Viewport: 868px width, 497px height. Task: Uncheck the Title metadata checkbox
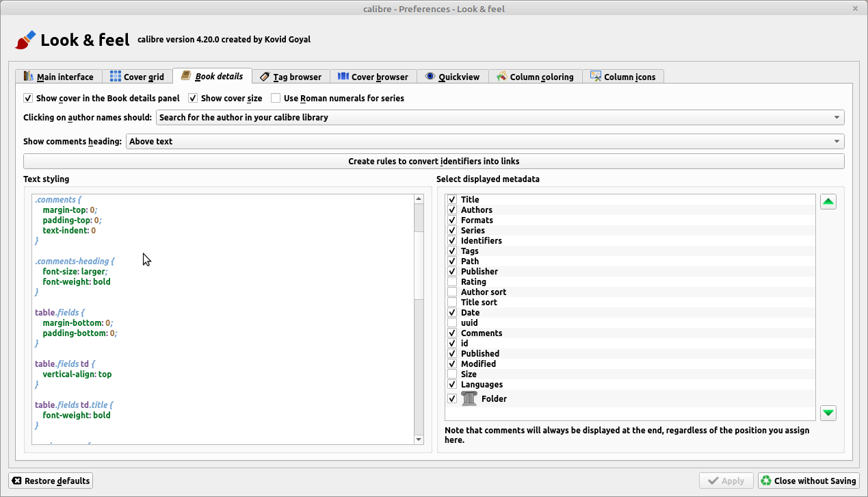(x=452, y=200)
